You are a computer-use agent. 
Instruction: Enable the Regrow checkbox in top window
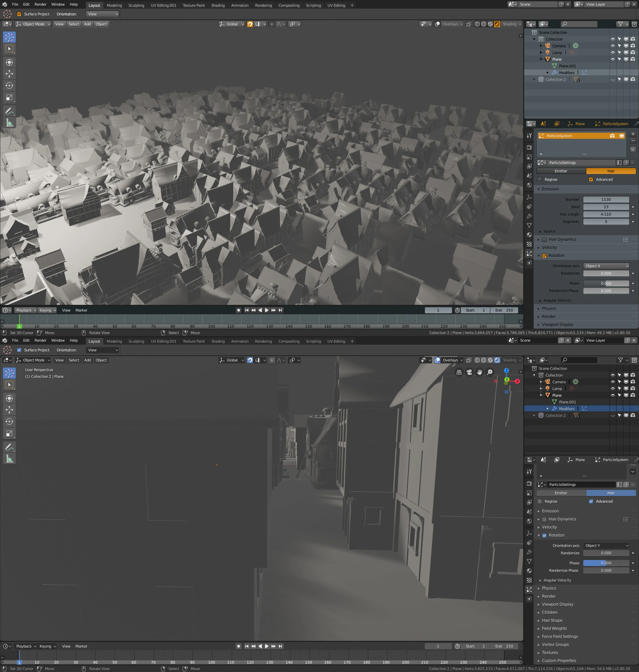(x=540, y=179)
